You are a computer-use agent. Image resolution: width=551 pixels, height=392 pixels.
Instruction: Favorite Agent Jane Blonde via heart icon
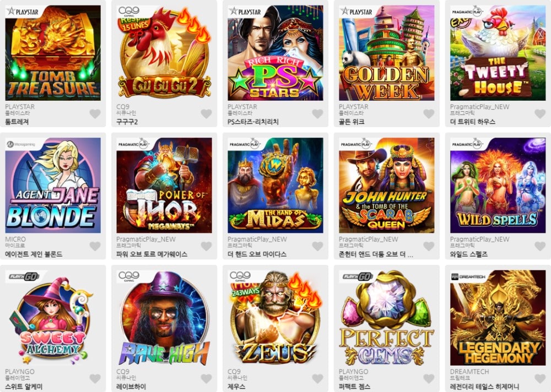tap(95, 246)
